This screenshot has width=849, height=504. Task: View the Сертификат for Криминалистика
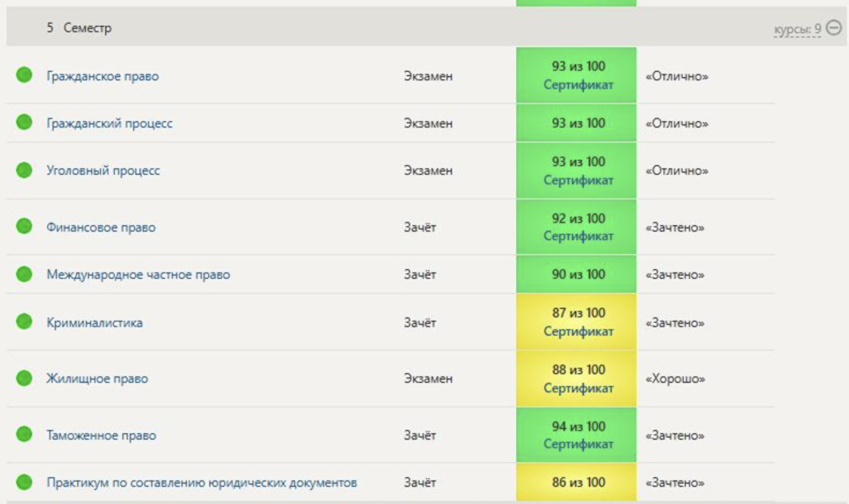coord(578,331)
